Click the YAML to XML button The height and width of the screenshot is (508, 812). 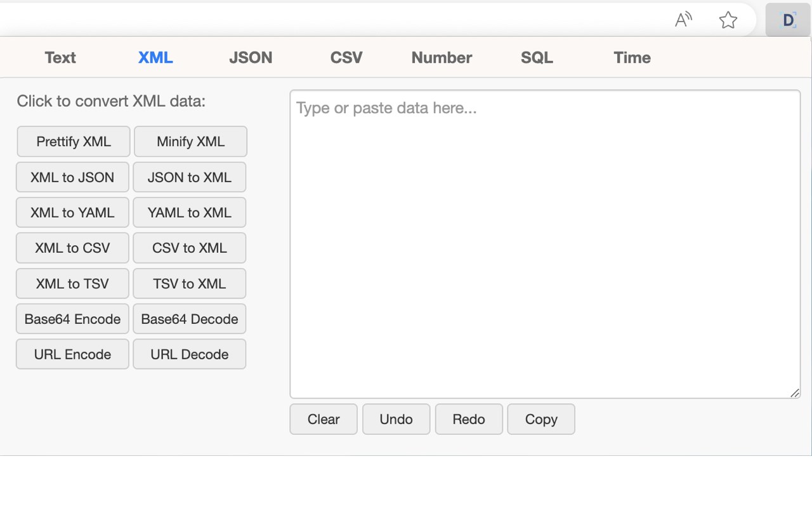(189, 213)
